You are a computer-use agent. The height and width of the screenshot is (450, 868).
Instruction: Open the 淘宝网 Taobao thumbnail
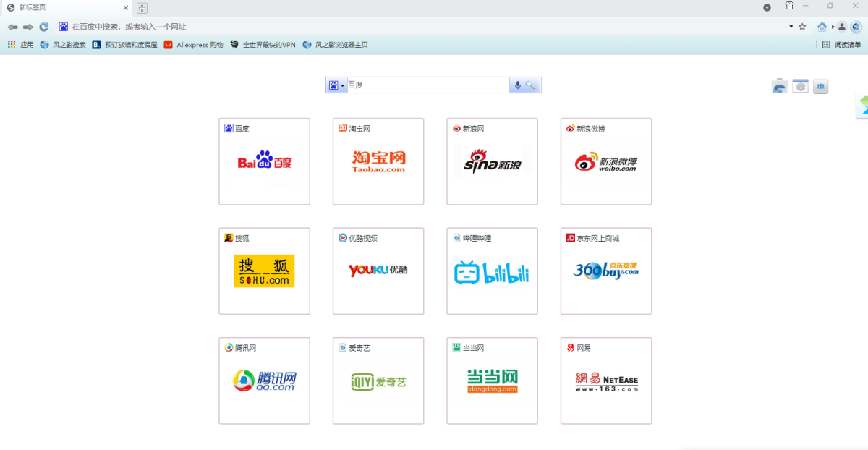pos(378,161)
